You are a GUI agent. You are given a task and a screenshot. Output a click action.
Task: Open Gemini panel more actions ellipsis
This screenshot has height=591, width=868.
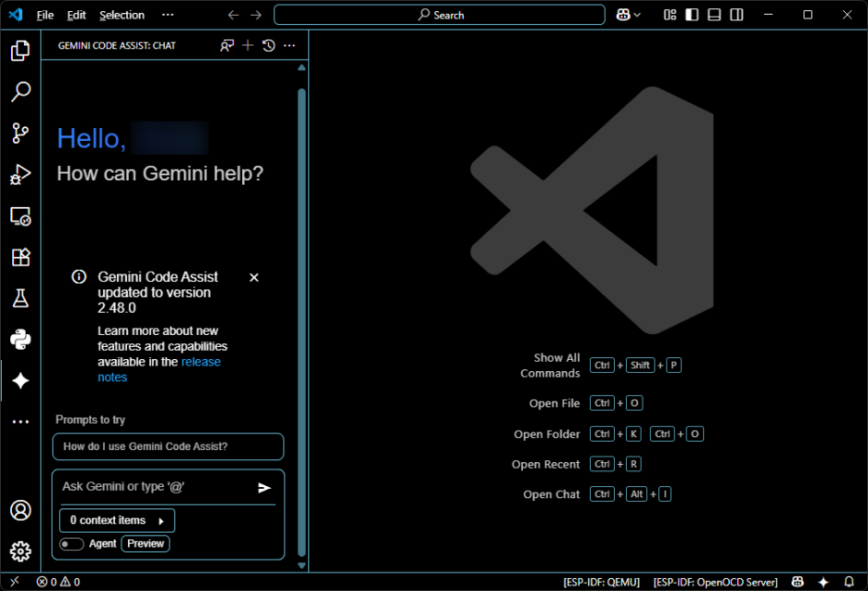click(x=289, y=45)
